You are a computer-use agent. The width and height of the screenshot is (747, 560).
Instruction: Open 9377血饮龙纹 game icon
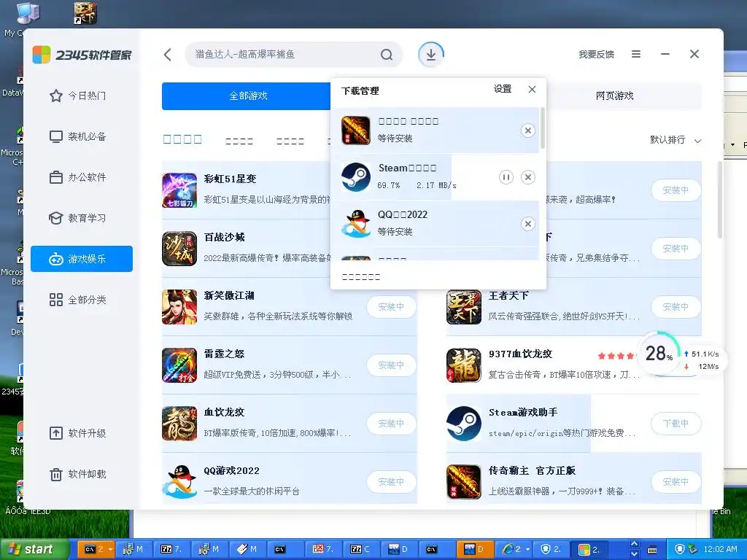(463, 365)
